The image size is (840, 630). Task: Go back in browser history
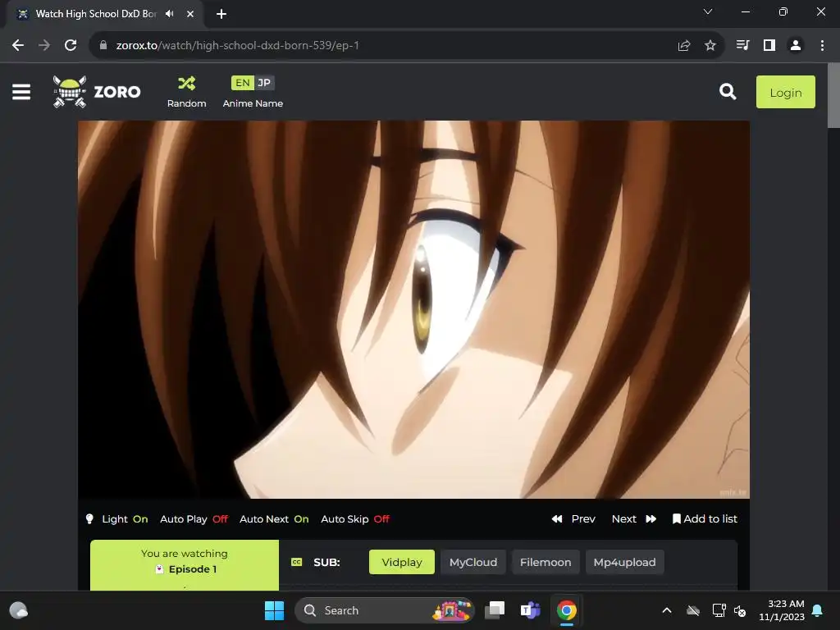[x=18, y=46]
